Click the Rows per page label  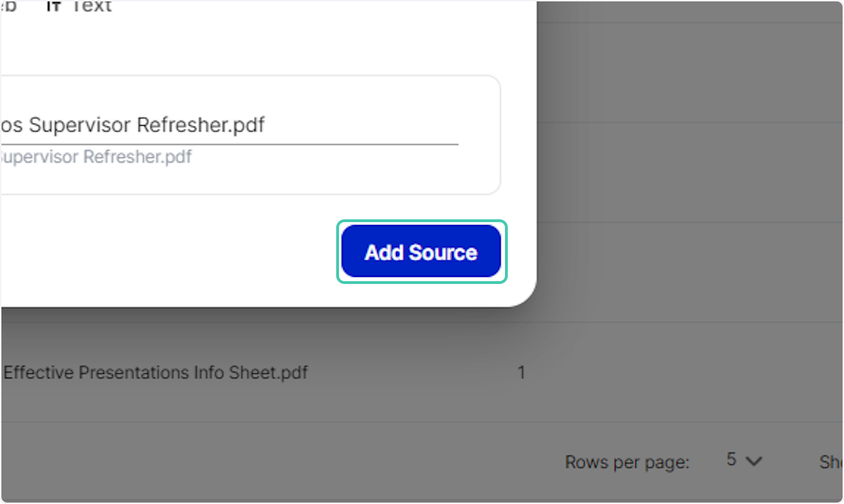(627, 462)
